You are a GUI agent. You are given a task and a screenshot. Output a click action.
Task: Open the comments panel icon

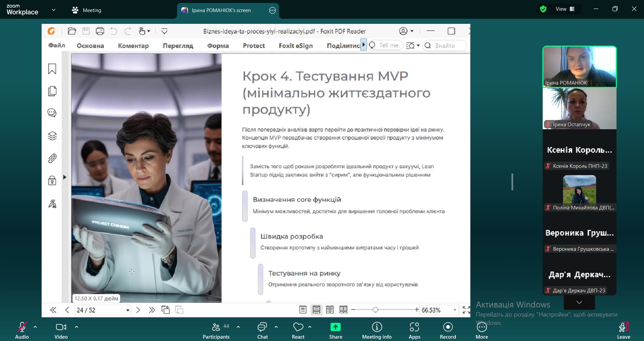52,113
